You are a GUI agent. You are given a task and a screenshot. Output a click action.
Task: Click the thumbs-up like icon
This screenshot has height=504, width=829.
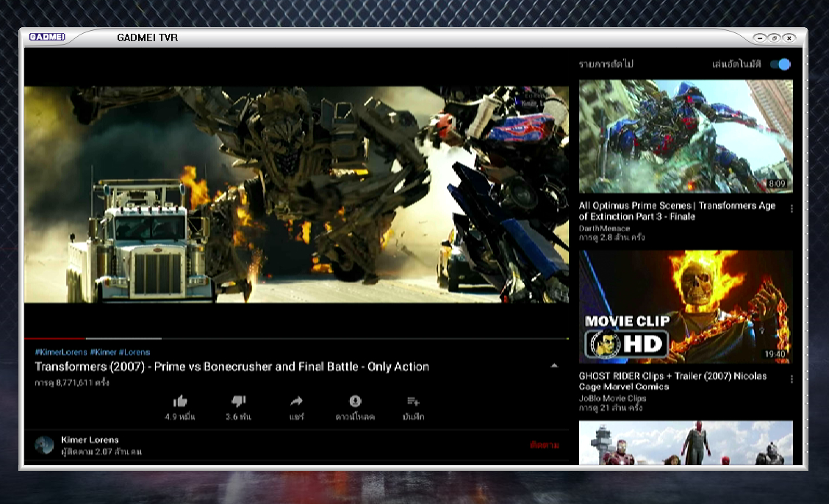tap(180, 401)
